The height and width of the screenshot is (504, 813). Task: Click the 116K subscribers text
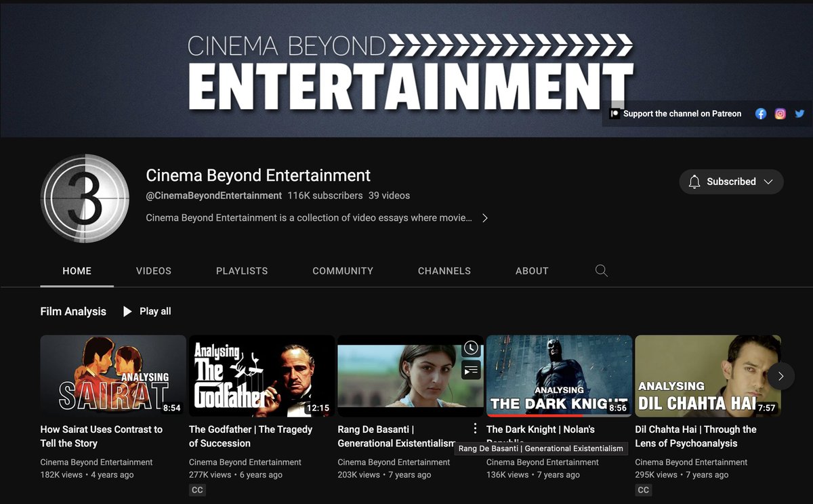tap(325, 195)
